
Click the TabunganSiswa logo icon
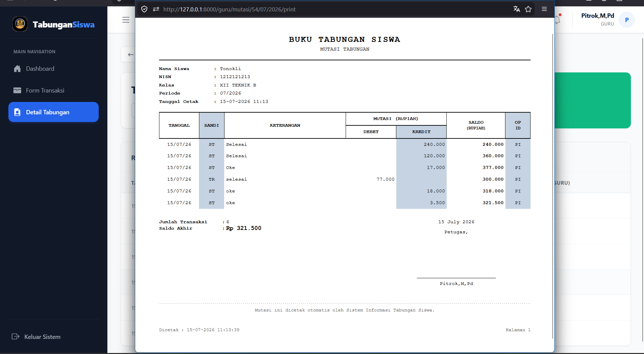[20, 24]
